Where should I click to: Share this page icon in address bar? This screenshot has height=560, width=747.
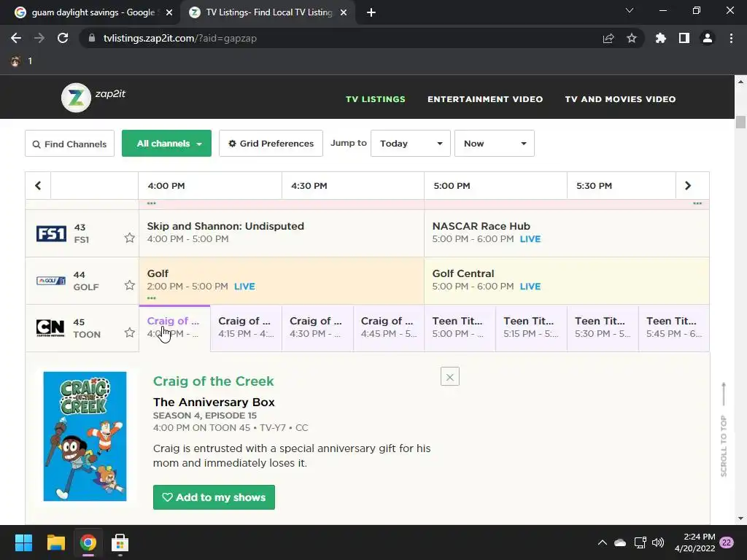608,38
